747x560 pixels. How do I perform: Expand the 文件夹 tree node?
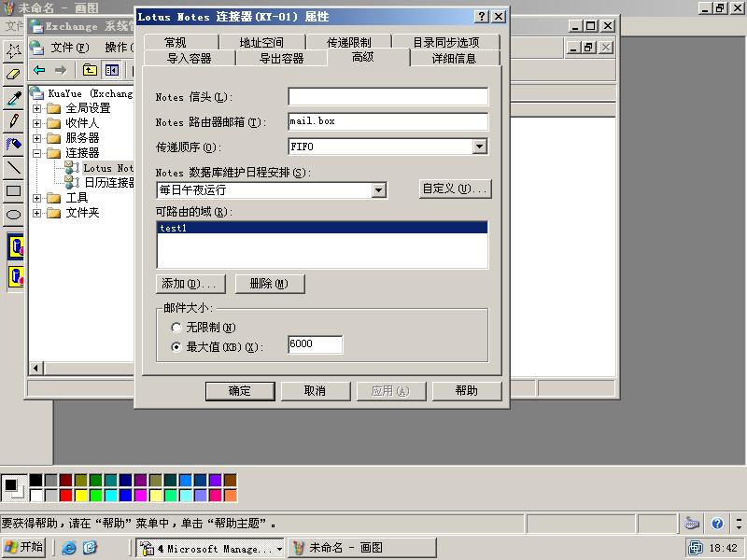tap(37, 213)
